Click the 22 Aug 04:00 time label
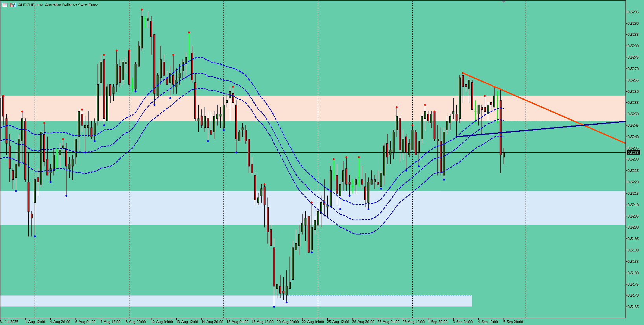The width and height of the screenshot is (644, 325). coord(313,322)
